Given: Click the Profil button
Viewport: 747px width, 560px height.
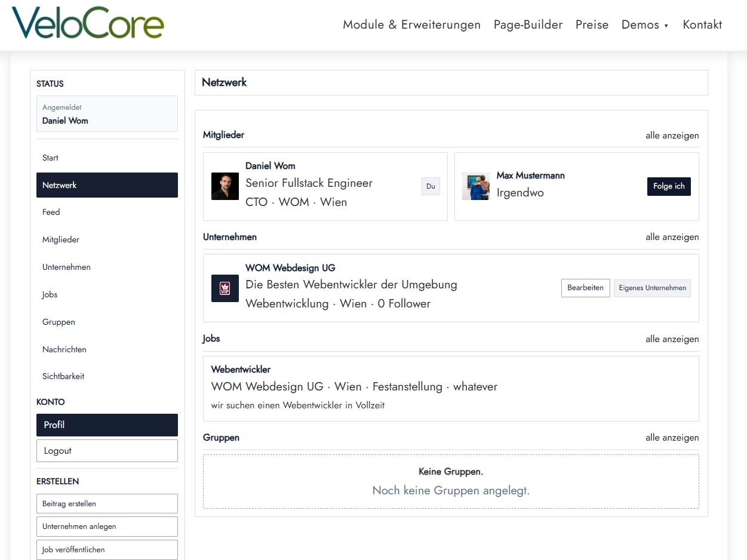Looking at the screenshot, I should click(107, 425).
